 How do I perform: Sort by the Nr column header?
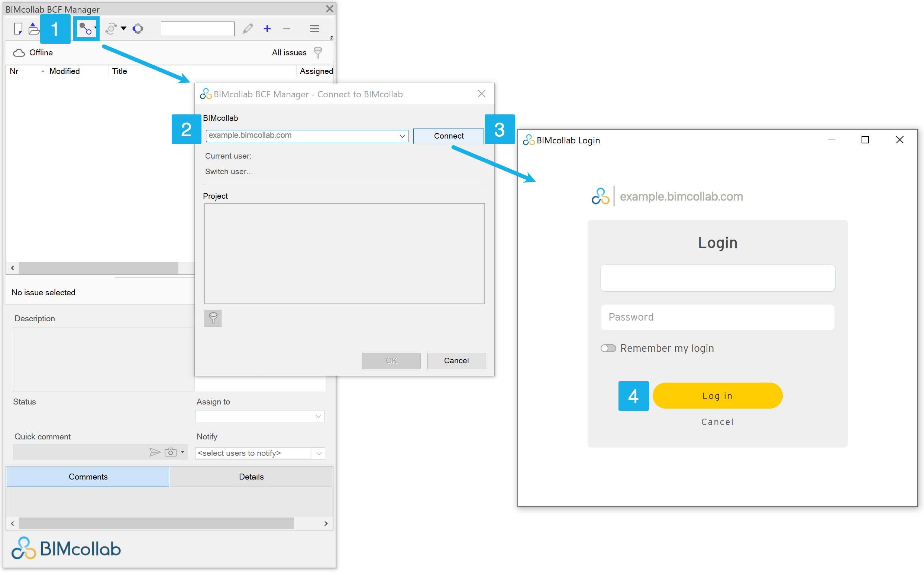click(x=26, y=71)
